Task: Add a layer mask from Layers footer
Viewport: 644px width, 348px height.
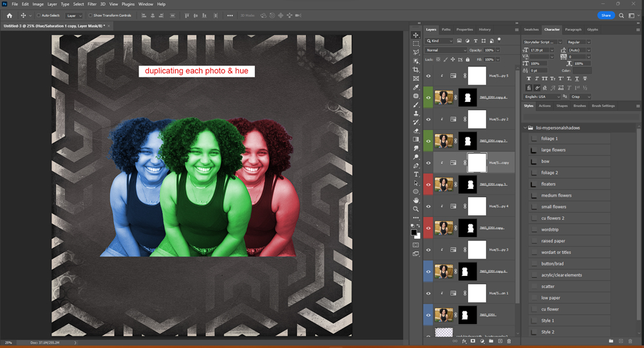Action: coord(473,341)
